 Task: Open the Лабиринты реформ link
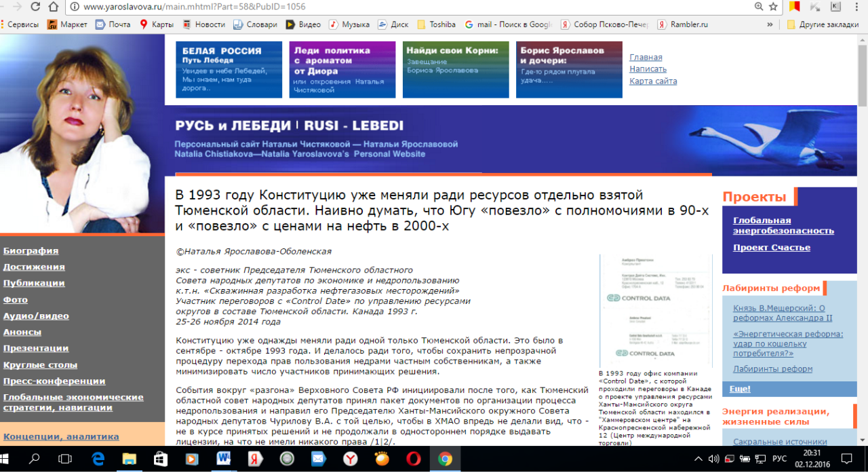[772, 369]
